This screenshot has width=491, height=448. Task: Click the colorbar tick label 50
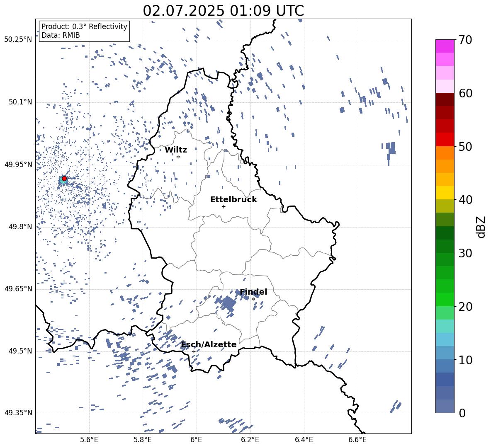tap(465, 147)
